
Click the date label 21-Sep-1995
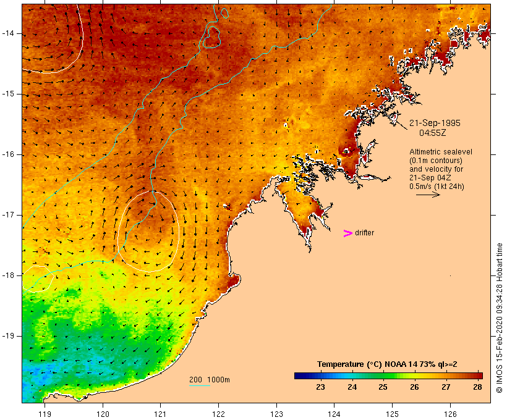coord(435,123)
